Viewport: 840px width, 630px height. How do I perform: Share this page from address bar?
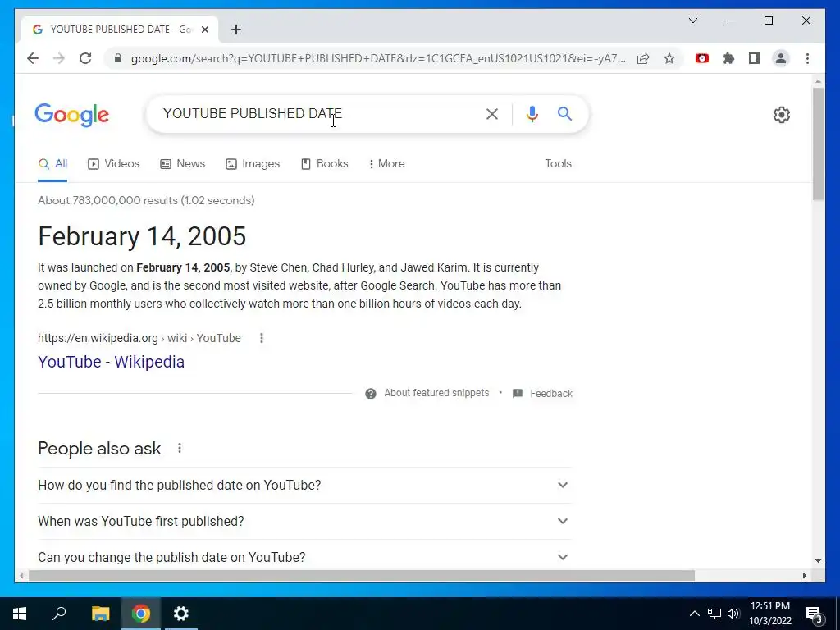click(x=643, y=58)
